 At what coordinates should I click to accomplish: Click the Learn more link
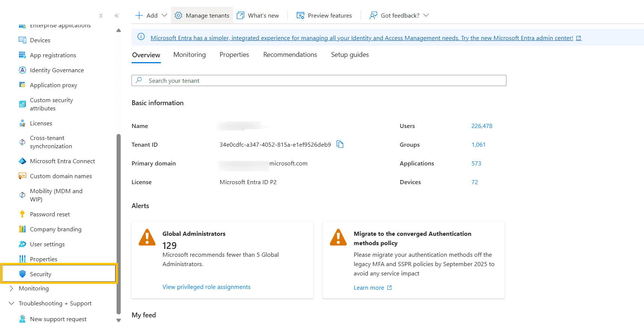coord(369,287)
